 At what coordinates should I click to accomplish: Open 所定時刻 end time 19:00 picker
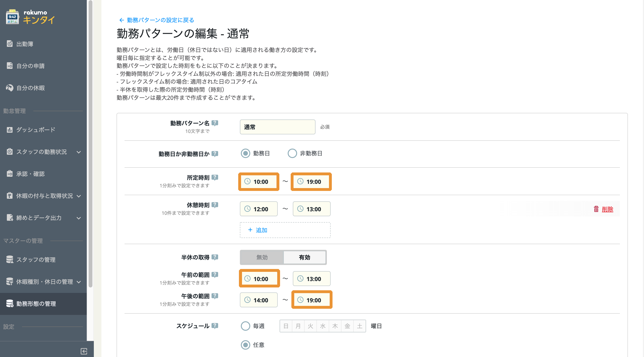(x=311, y=181)
